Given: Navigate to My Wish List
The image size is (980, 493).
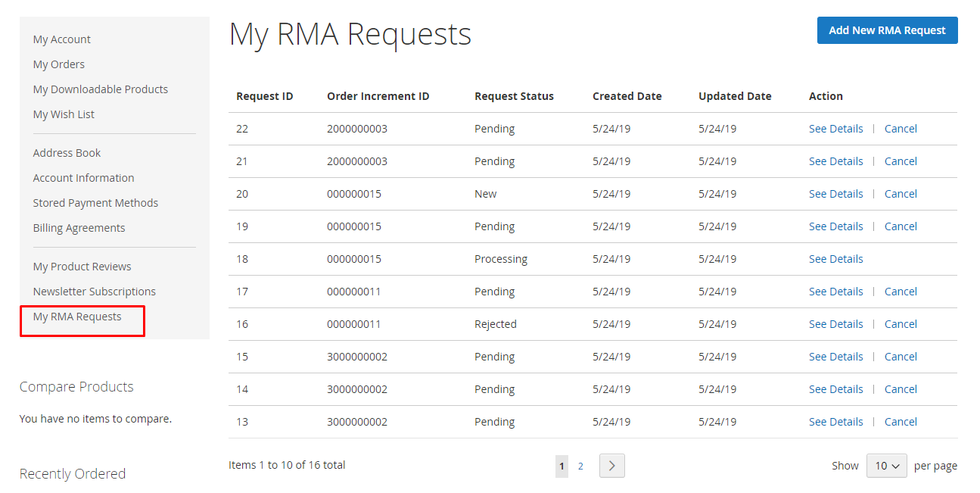Looking at the screenshot, I should point(64,114).
